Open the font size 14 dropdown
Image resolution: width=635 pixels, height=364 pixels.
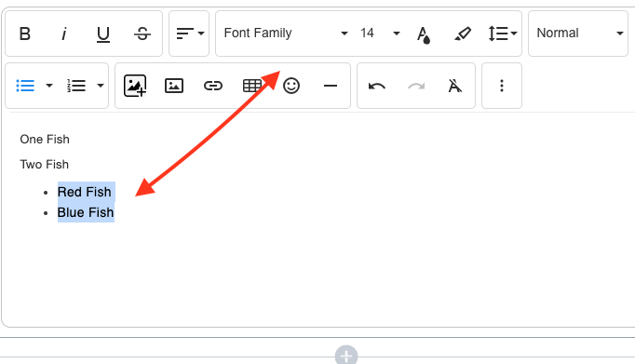380,34
